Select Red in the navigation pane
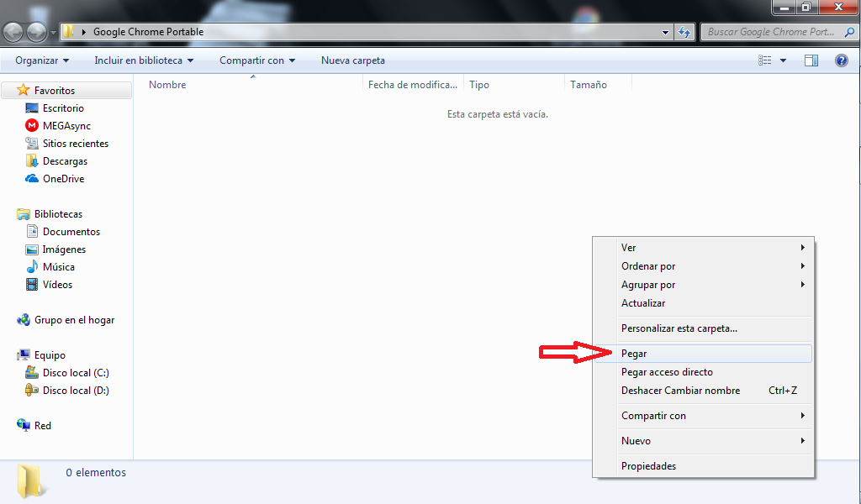Screen dimensions: 861x504 pyautogui.click(x=42, y=426)
